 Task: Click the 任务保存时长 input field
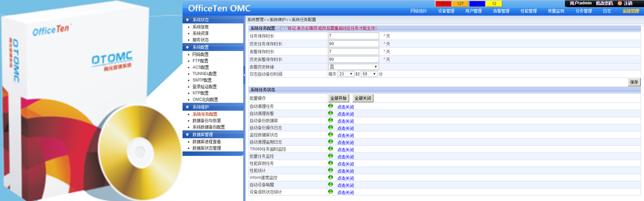(353, 36)
